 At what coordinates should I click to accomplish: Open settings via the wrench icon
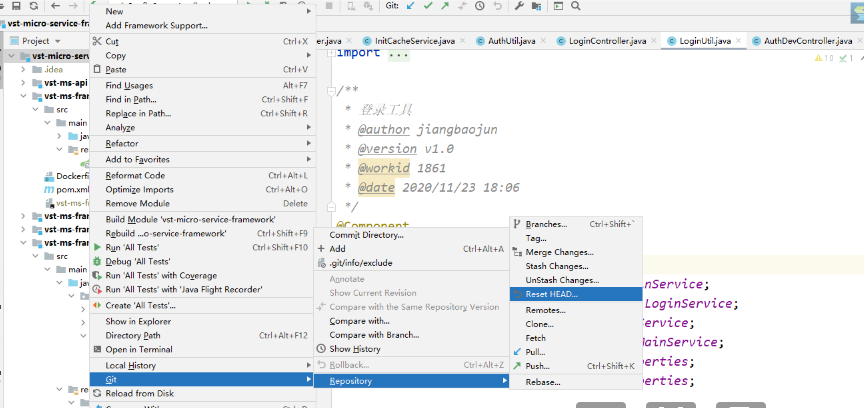tap(520, 6)
